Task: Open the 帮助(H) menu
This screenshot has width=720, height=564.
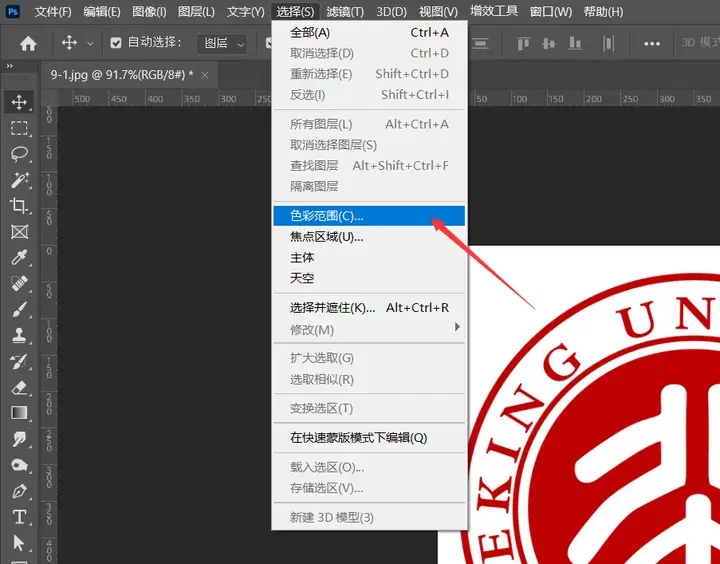Action: (603, 11)
